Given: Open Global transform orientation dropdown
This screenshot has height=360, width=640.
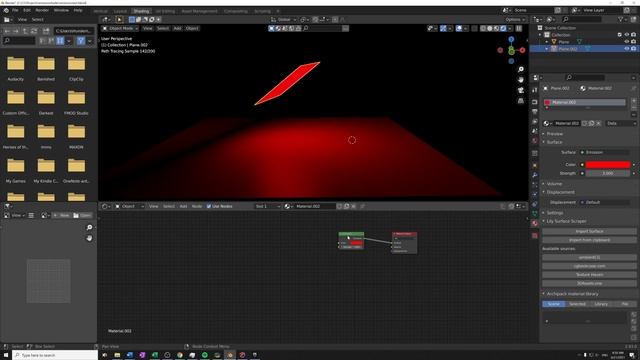Looking at the screenshot, I should [283, 20].
